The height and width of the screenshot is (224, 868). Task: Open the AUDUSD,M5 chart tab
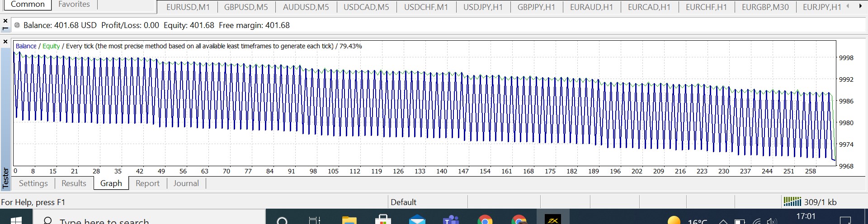click(x=306, y=7)
